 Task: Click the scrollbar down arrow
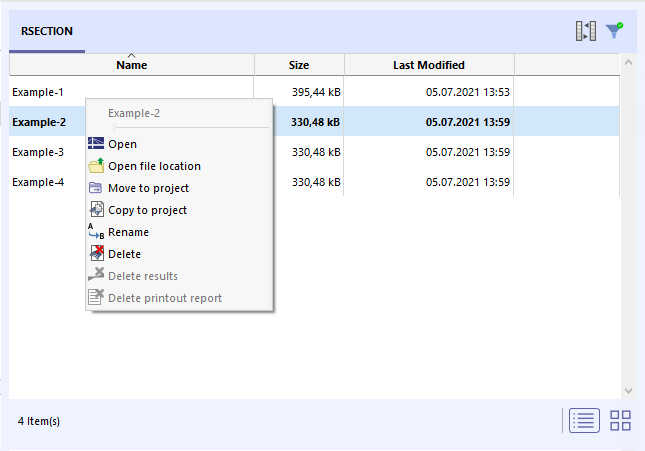[628, 391]
